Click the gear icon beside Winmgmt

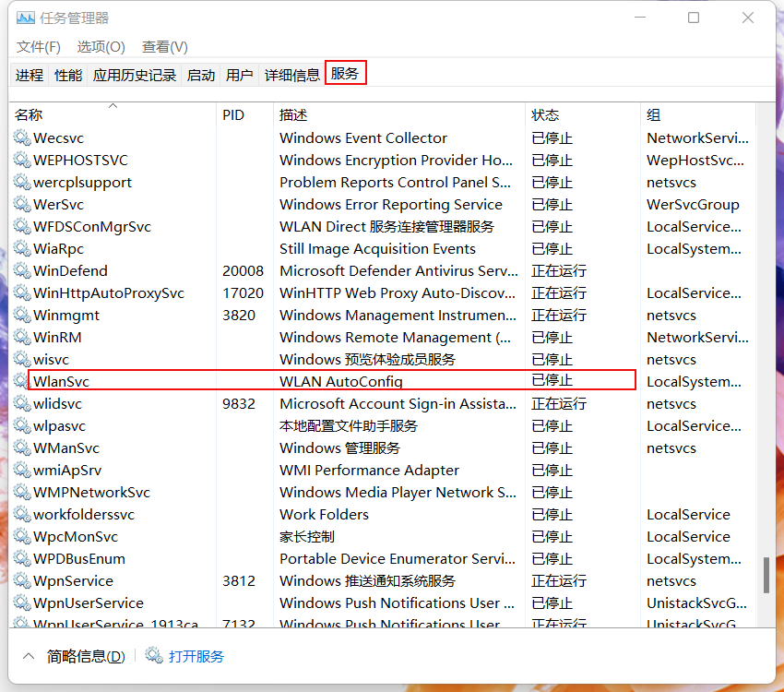(21, 316)
